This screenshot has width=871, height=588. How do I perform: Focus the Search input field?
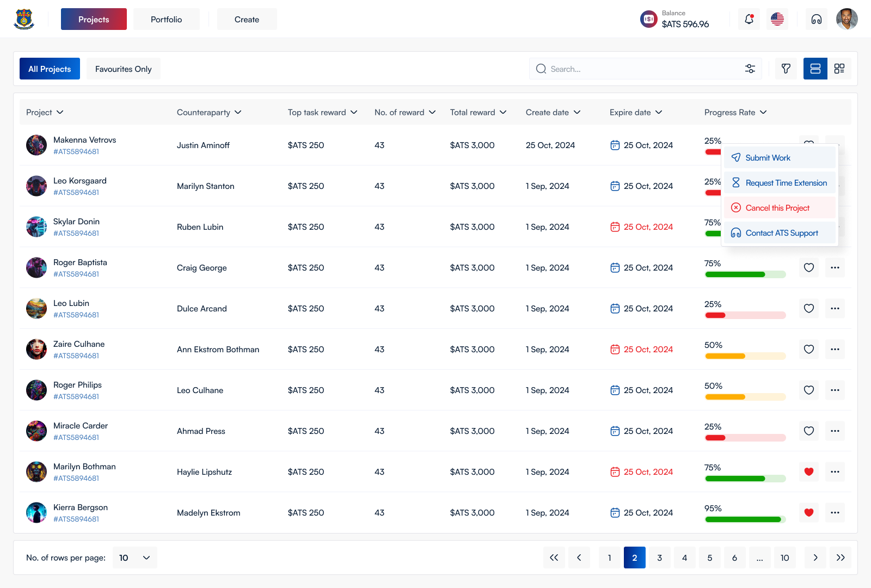[x=637, y=69]
